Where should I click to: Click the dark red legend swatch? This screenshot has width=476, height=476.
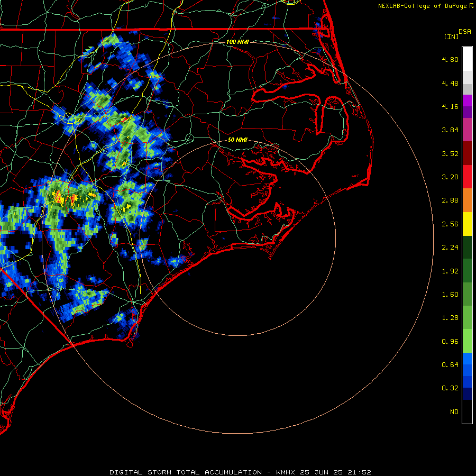(x=467, y=153)
